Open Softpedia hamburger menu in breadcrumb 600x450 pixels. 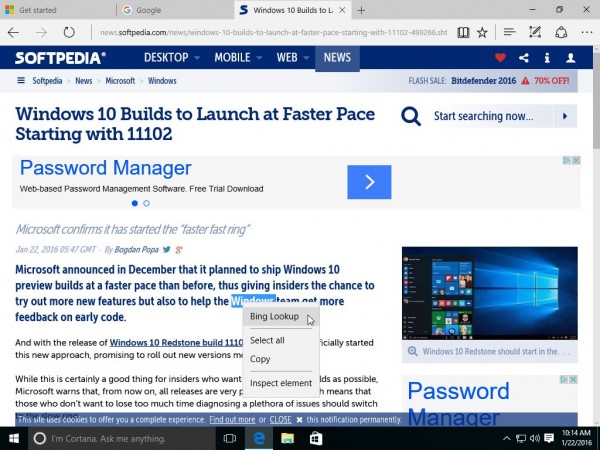pos(21,81)
